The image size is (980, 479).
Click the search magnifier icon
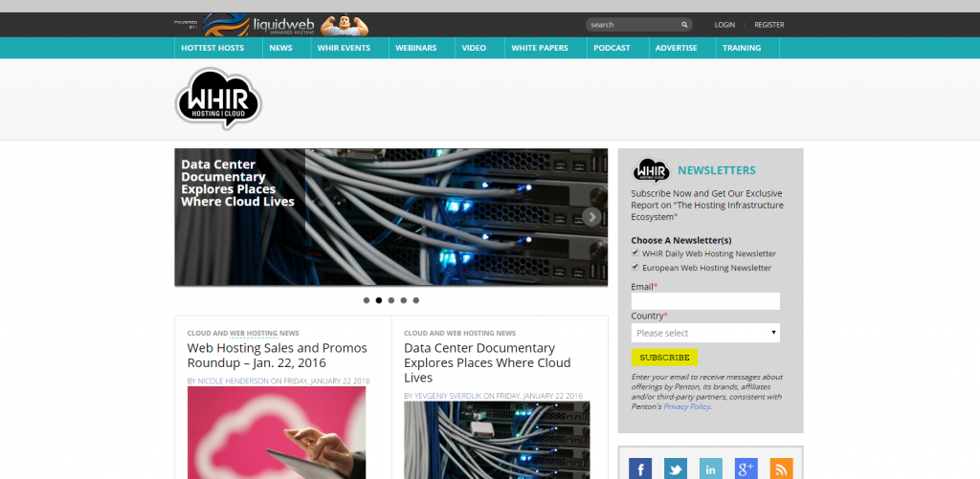tap(684, 25)
